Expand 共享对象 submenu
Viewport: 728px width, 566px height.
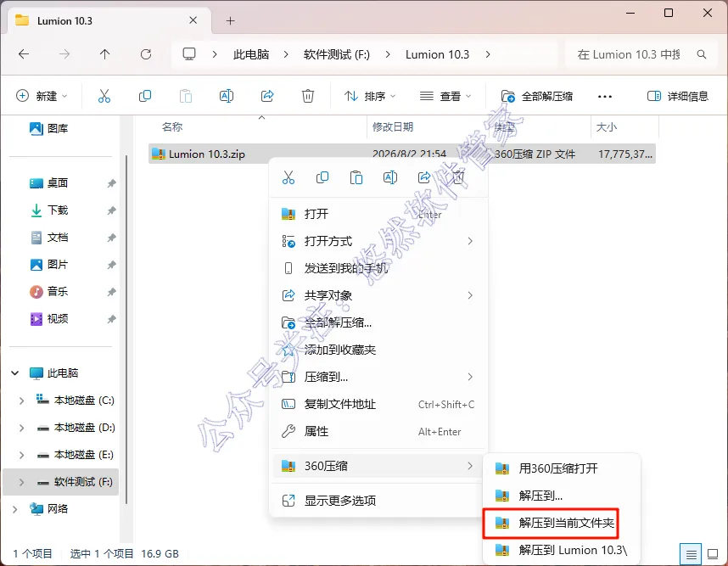coord(470,295)
